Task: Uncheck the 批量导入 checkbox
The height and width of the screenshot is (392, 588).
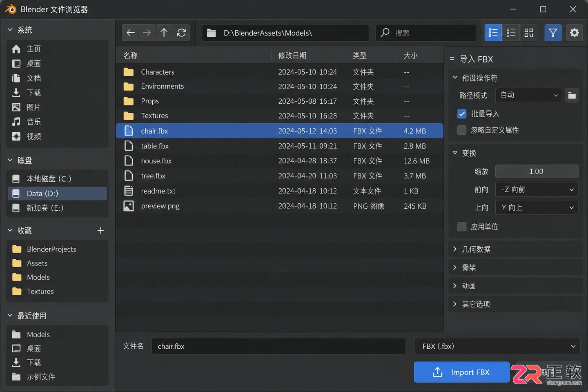Action: (x=462, y=114)
